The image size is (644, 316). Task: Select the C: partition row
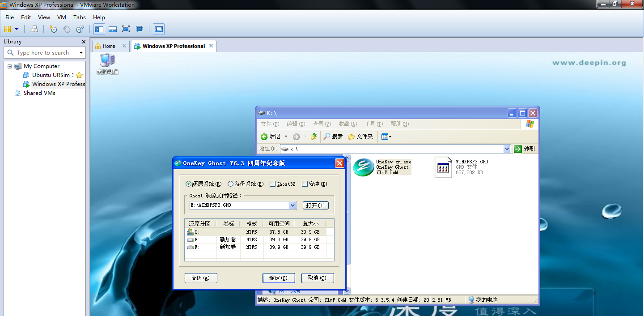(x=259, y=232)
